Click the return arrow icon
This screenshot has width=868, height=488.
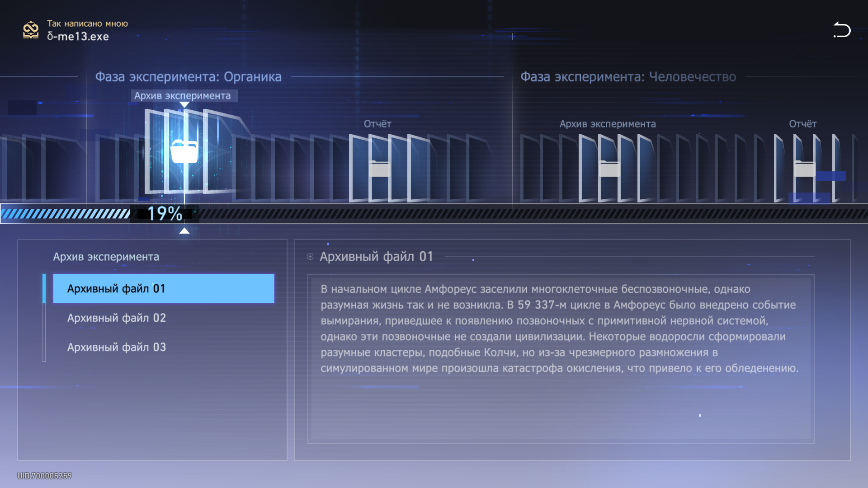[x=842, y=30]
